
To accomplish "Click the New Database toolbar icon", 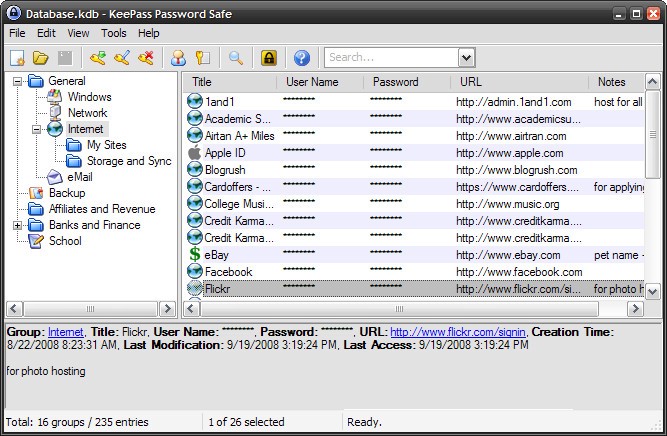I will [17, 58].
